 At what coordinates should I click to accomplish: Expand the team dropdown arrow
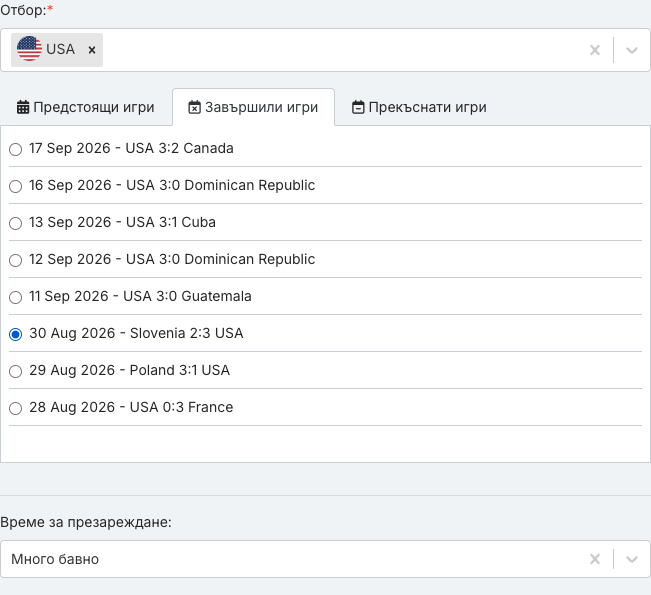(x=631, y=50)
